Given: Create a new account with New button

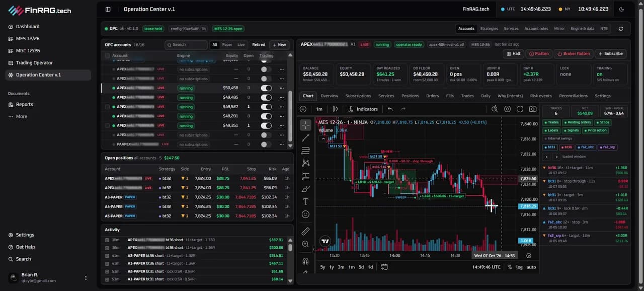Looking at the screenshot, I should 279,45.
